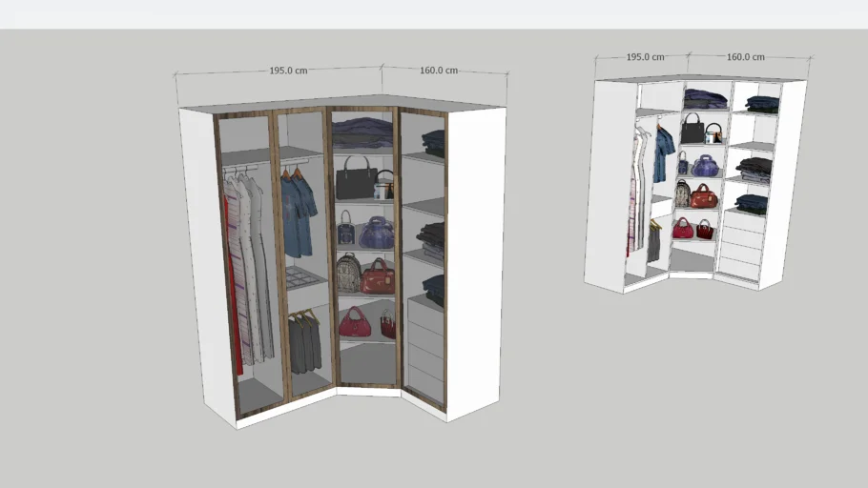This screenshot has width=868, height=488.
Task: Click the folded jeans atop the small wardrobe
Action: (x=706, y=97)
